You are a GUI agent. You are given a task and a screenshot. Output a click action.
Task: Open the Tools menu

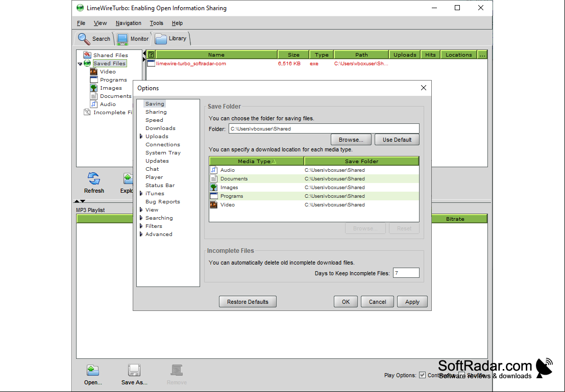click(x=156, y=23)
